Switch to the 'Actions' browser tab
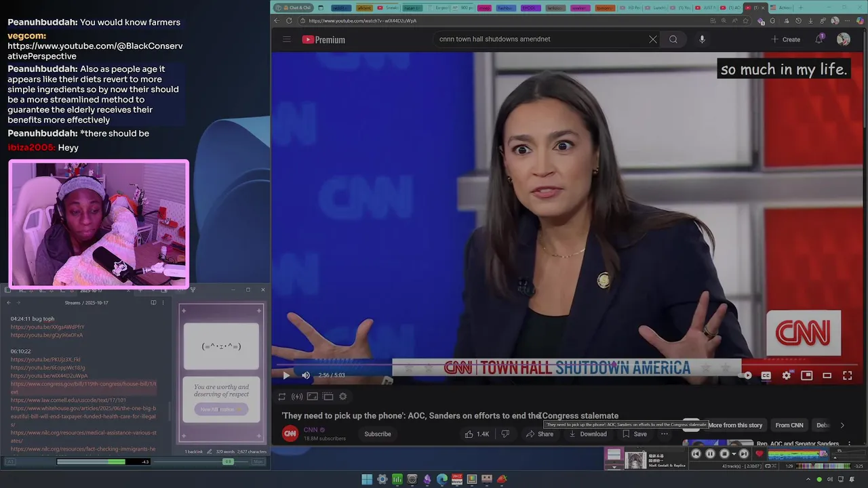The image size is (868, 488). [781, 8]
